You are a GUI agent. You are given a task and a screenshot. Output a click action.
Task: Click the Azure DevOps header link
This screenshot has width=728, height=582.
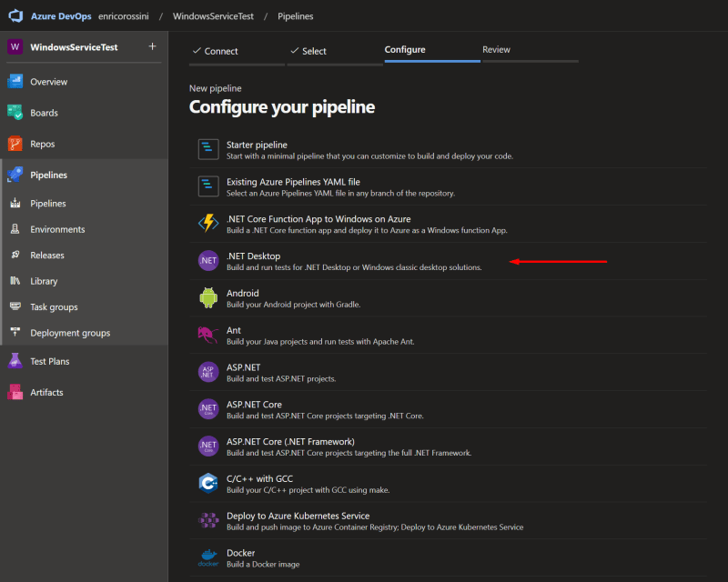tap(61, 16)
